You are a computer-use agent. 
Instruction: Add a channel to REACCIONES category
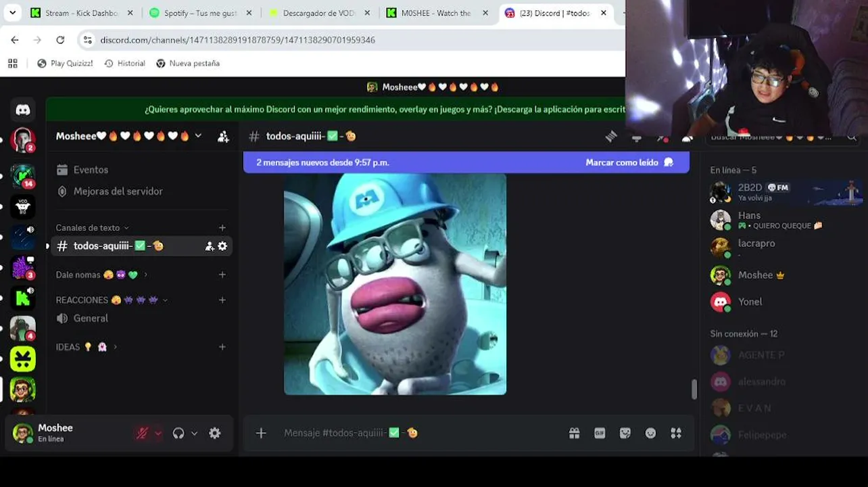tap(222, 300)
